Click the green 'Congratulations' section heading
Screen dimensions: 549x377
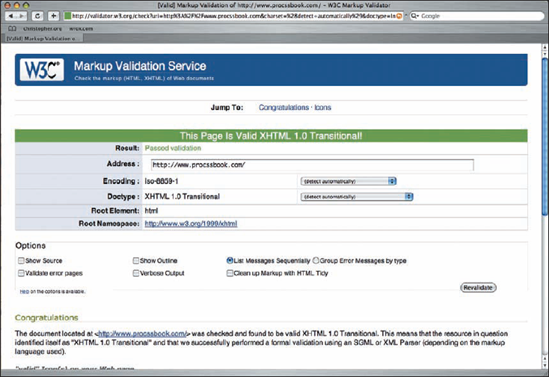coord(47,317)
